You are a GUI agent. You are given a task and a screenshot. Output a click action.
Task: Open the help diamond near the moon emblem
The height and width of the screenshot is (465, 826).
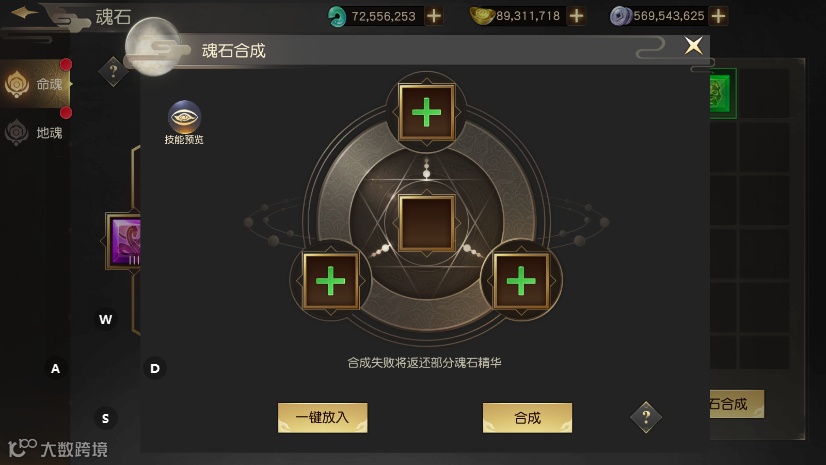click(113, 71)
